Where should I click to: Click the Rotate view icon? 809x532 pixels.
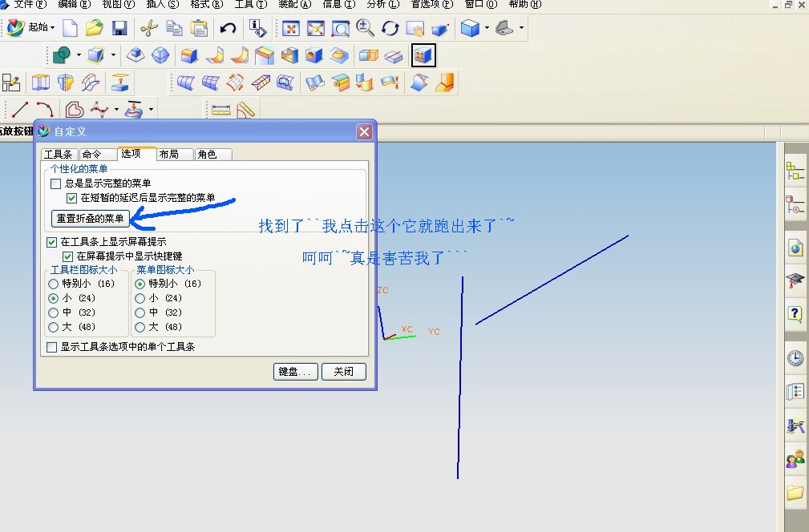(390, 28)
